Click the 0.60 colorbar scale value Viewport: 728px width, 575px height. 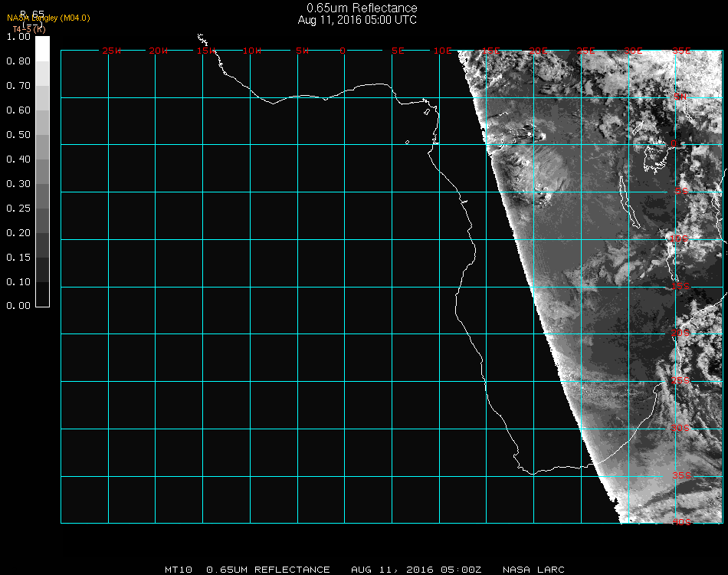(x=18, y=110)
